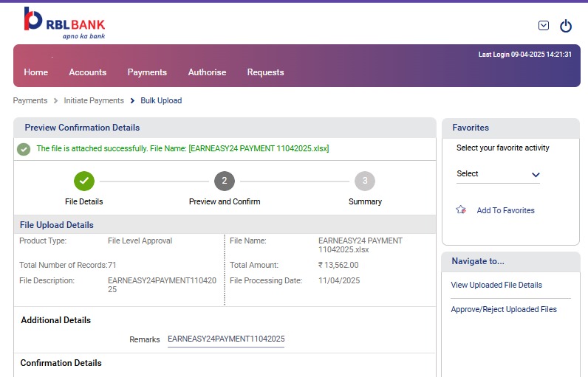Click the Favorites panel heading

(x=471, y=128)
